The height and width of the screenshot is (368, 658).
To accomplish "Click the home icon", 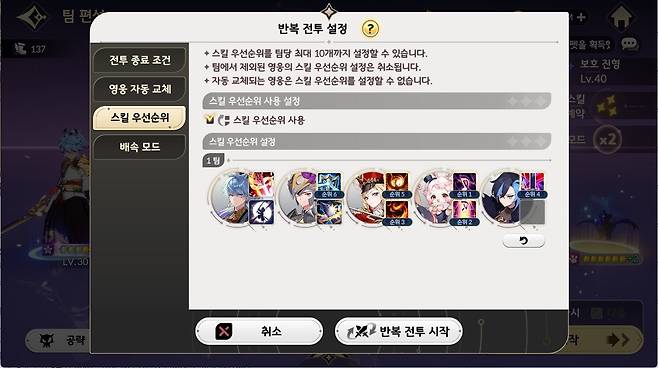I will 621,18.
